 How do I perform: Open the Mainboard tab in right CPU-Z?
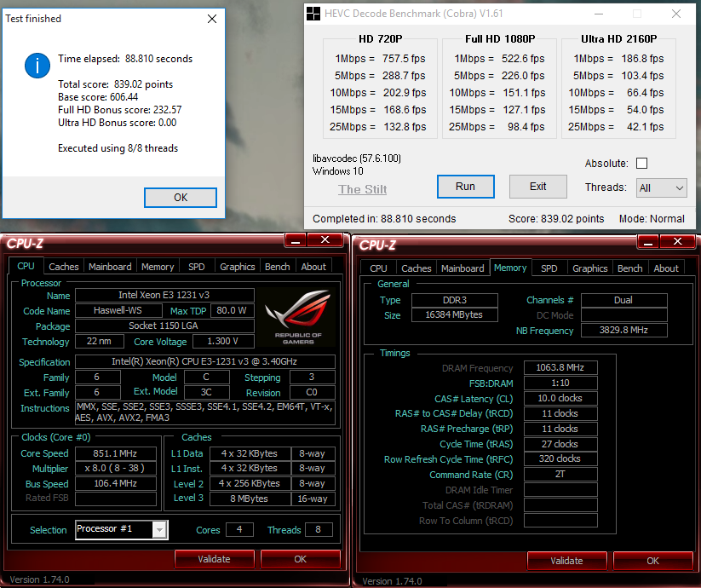463,268
